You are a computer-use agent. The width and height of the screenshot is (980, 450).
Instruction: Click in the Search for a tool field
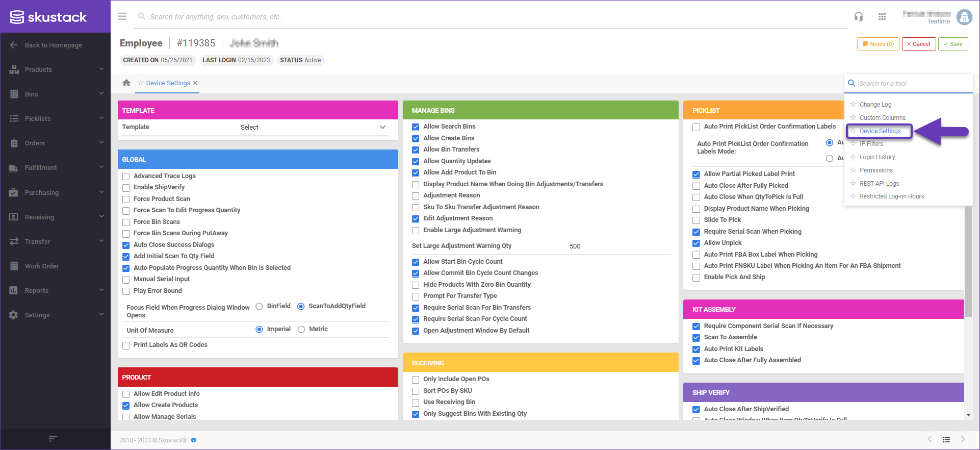[913, 84]
